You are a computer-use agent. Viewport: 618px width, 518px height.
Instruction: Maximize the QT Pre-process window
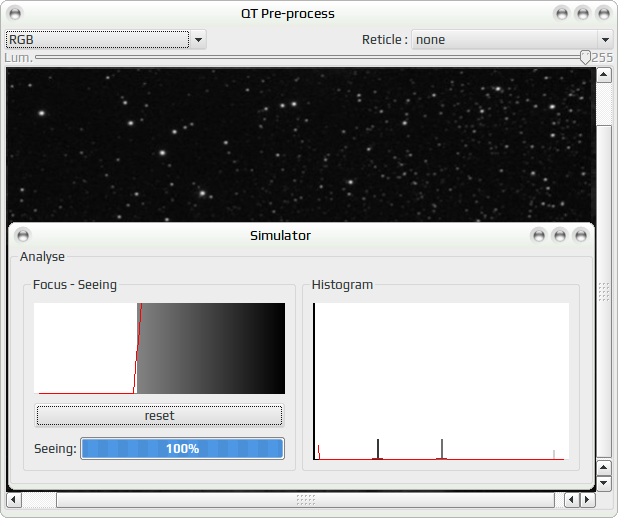click(583, 13)
